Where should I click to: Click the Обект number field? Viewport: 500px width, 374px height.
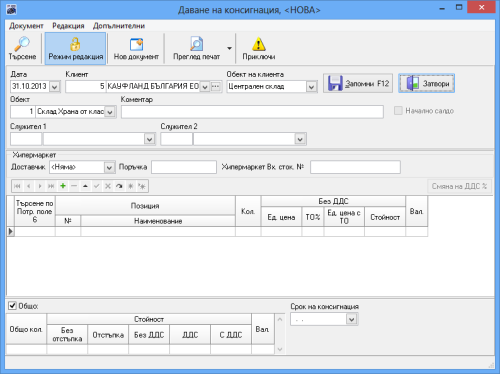coord(23,112)
